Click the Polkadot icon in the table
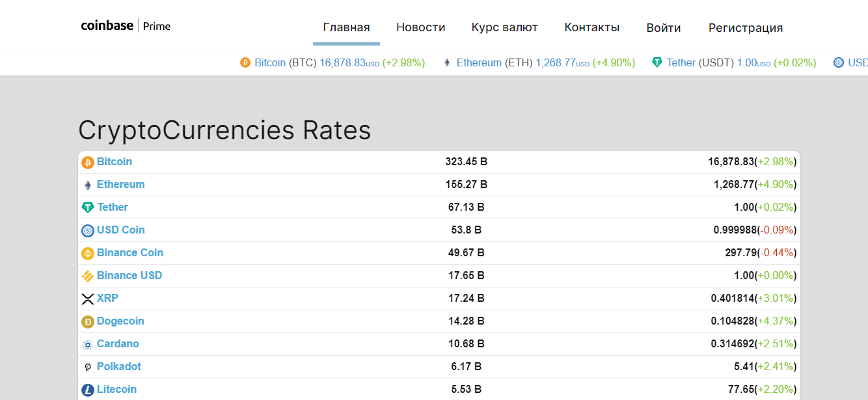 pos(88,367)
